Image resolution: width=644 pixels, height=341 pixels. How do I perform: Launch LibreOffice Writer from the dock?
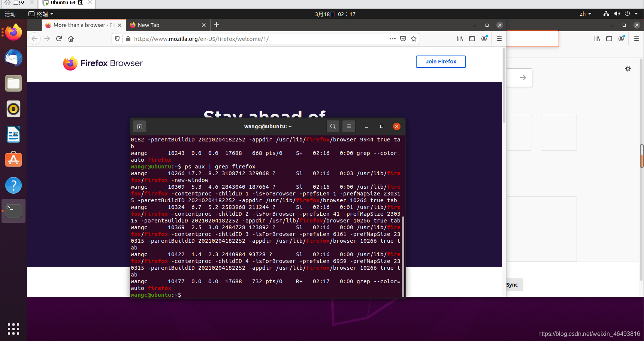point(13,134)
